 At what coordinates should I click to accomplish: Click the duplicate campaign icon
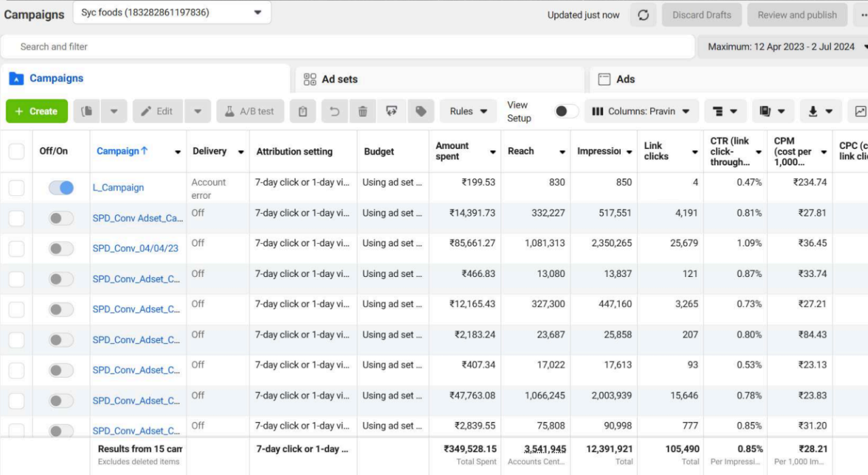(x=87, y=112)
